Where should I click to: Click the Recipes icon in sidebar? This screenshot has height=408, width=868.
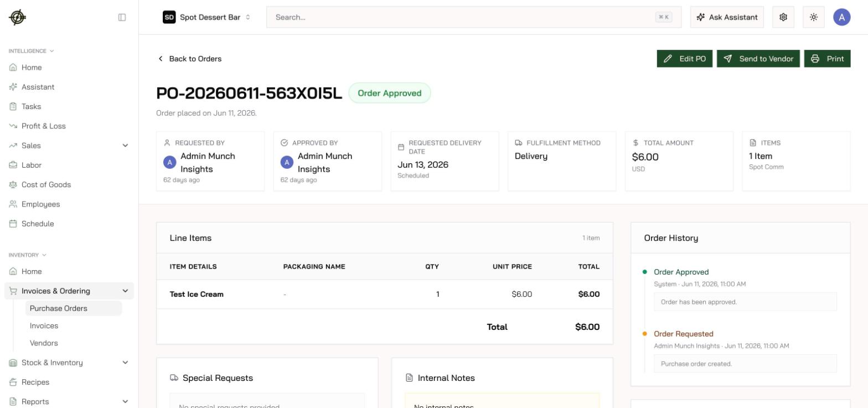point(13,382)
